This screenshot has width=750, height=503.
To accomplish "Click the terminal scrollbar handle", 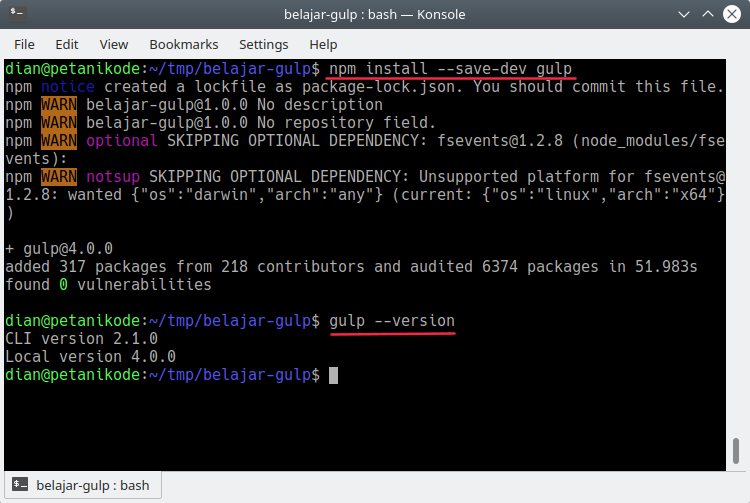I will 736,450.
